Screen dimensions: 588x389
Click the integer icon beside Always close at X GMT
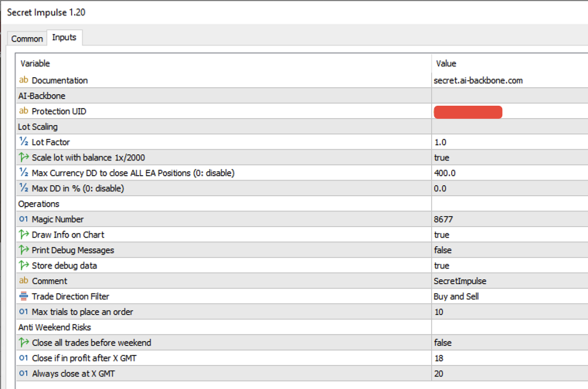click(23, 374)
